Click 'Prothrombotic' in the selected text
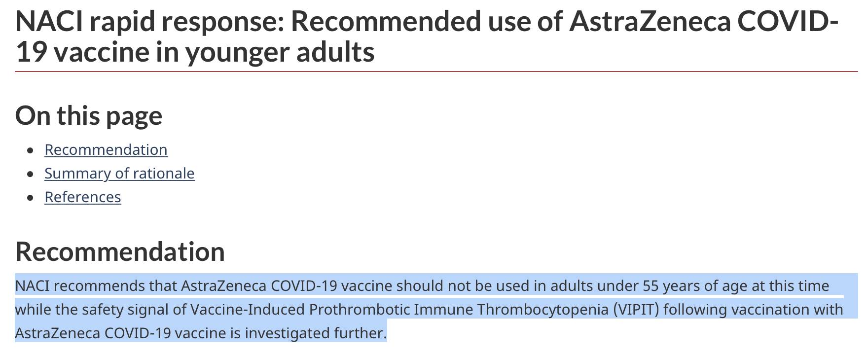 (359, 309)
